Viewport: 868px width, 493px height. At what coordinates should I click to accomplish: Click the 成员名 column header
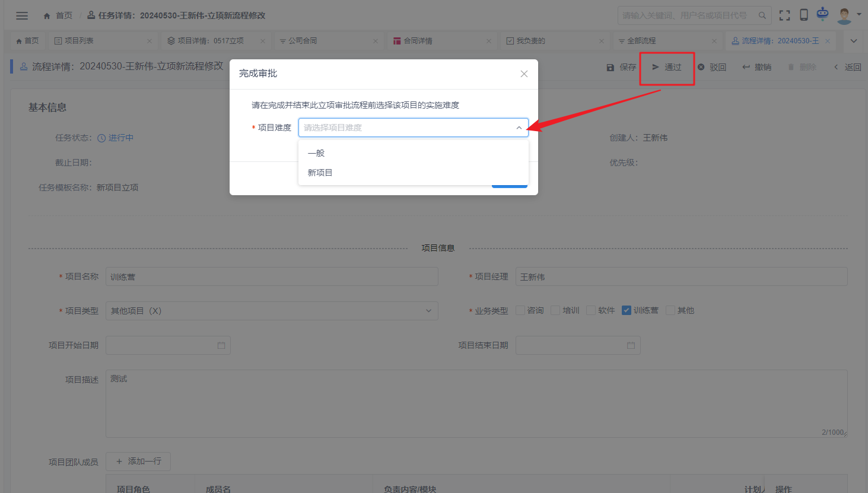coord(218,489)
